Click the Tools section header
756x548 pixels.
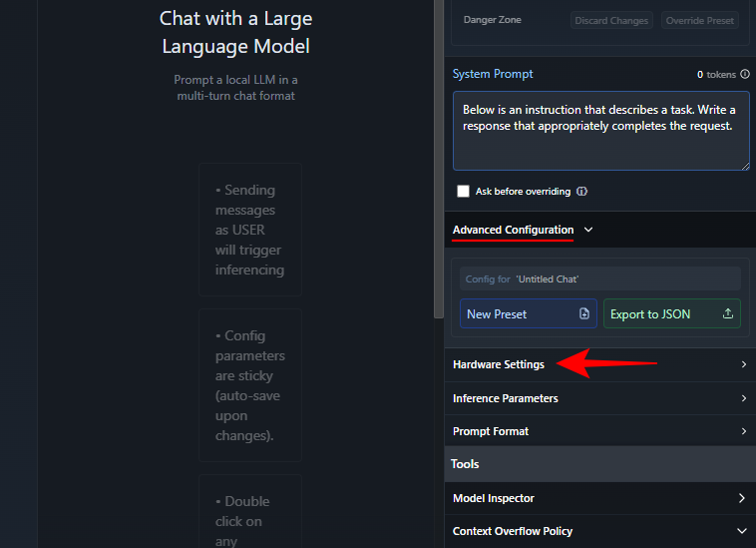(x=599, y=464)
